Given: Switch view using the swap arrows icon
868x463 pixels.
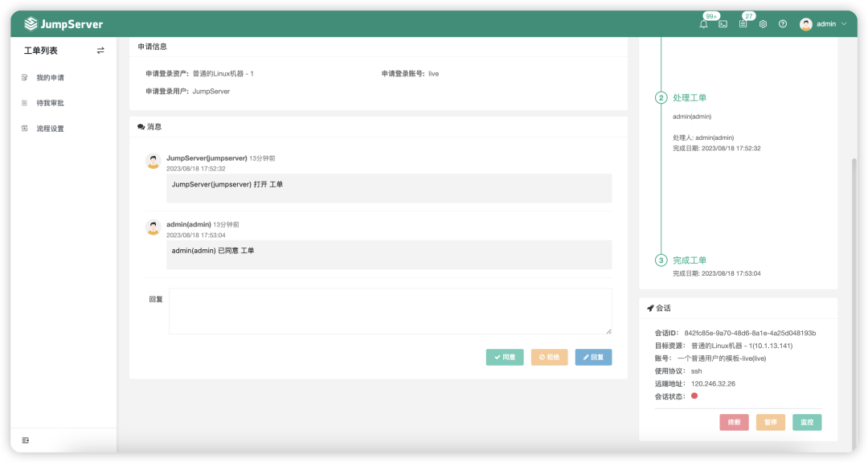Looking at the screenshot, I should (x=100, y=51).
